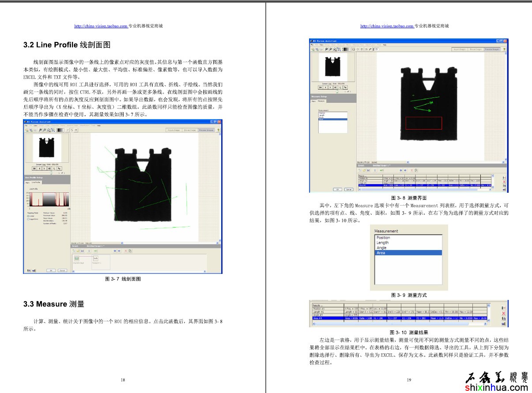Click the Original Image step in script panel
This screenshot has width=532, height=393.
click(77, 260)
